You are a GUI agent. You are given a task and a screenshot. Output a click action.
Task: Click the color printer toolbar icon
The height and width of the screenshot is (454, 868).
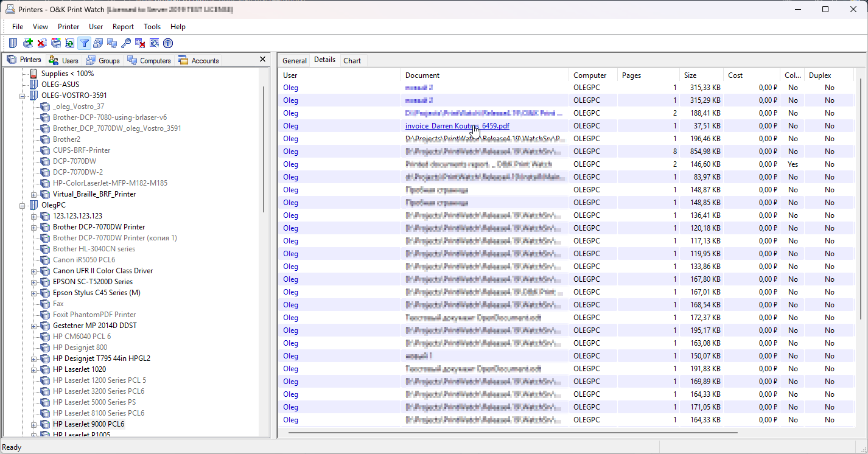tap(55, 43)
